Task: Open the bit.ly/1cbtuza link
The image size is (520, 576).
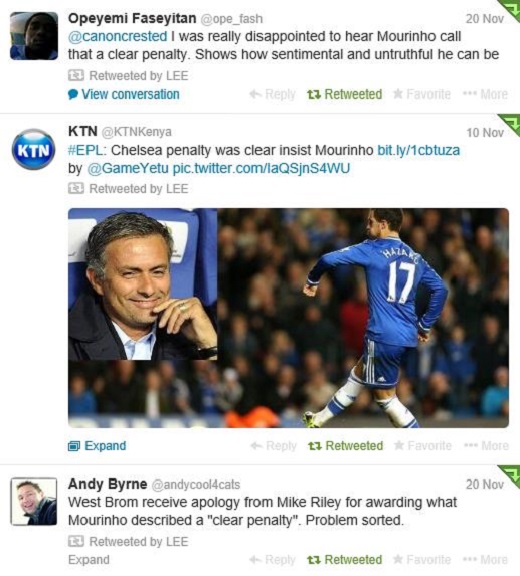Action: (419, 150)
